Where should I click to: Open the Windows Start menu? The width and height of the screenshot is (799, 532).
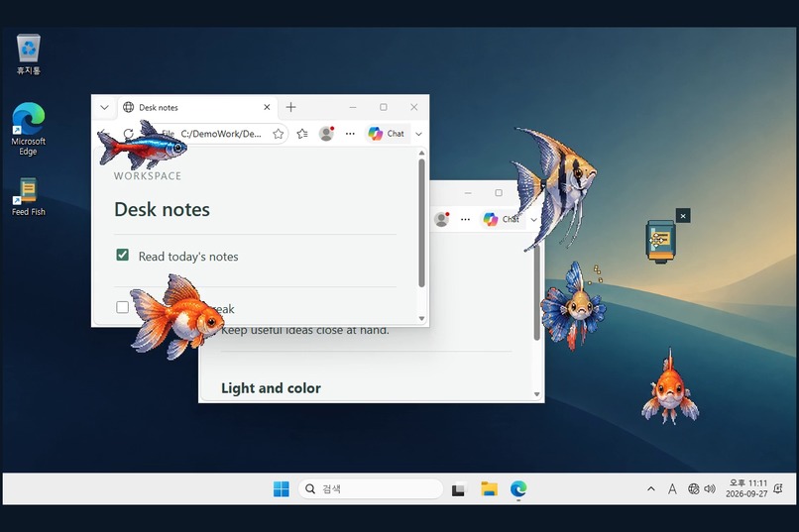[281, 488]
